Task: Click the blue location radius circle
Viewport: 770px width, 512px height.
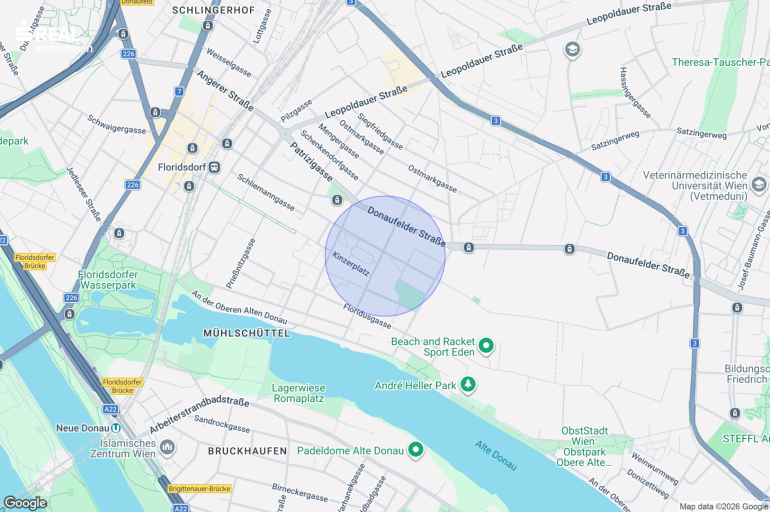Action: pos(385,256)
